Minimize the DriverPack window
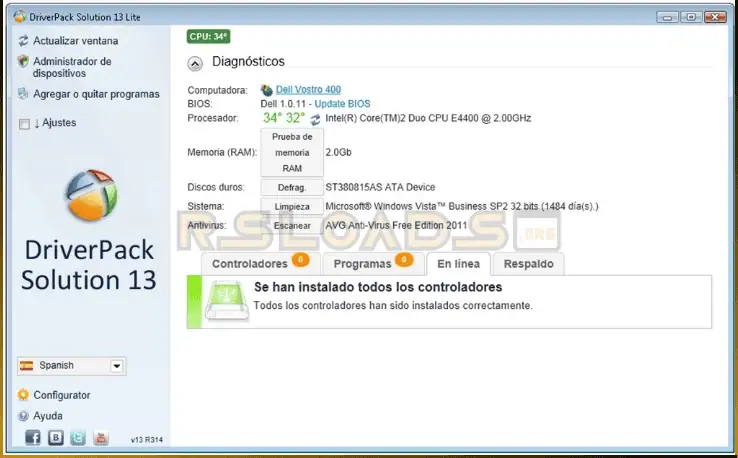The image size is (738, 458). (667, 17)
